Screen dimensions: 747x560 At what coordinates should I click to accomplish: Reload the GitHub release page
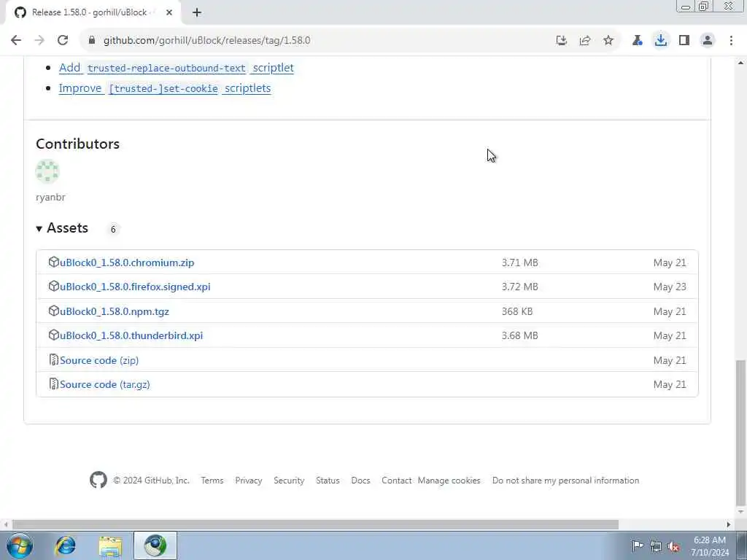coord(63,41)
